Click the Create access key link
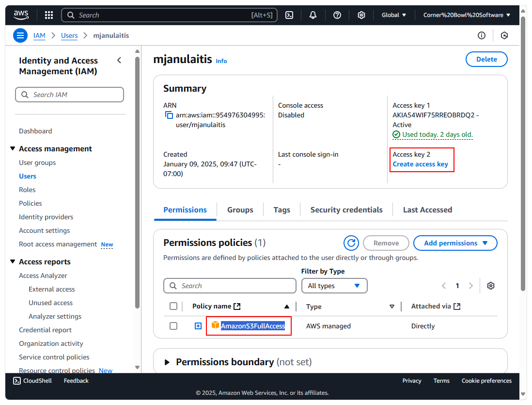532x405 pixels. pyautogui.click(x=420, y=164)
